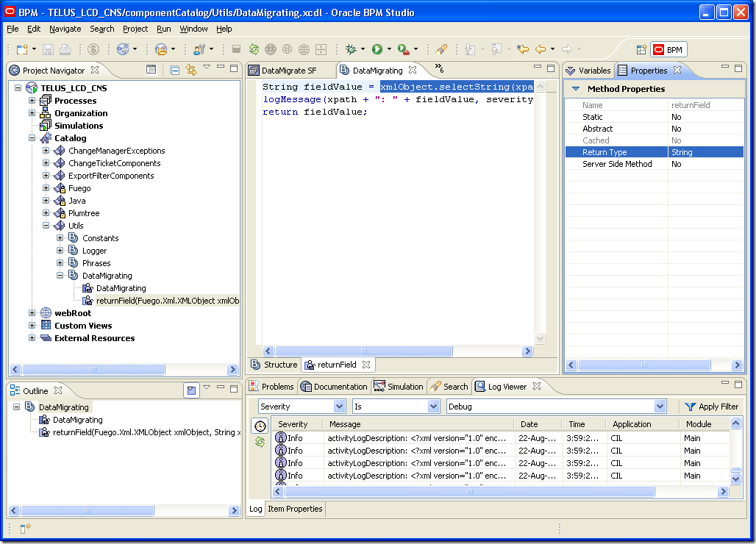The height and width of the screenshot is (544, 756).
Task: Open the Problems tab
Action: coord(271,387)
